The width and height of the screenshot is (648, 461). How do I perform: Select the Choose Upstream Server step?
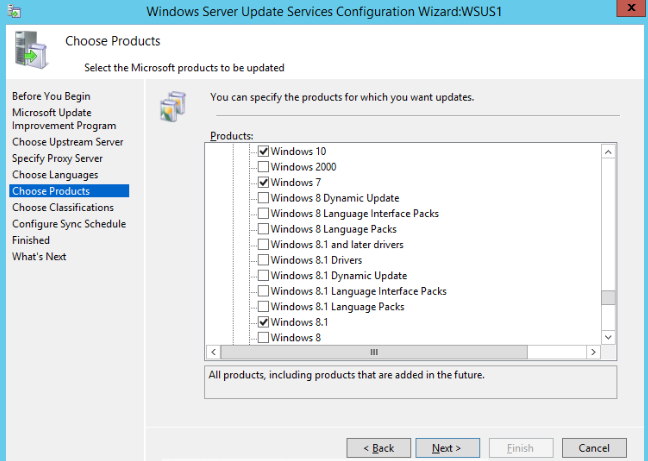[x=68, y=142]
